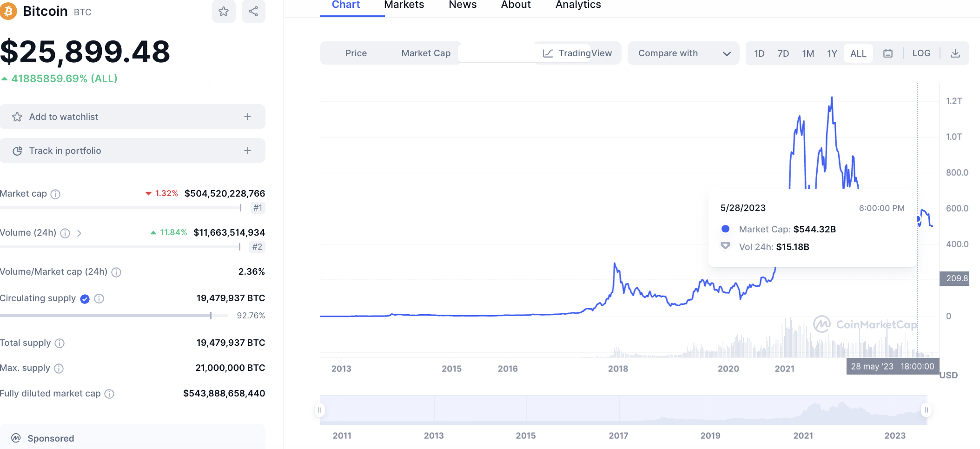Select the 1Y time range
980x449 pixels.
(832, 53)
